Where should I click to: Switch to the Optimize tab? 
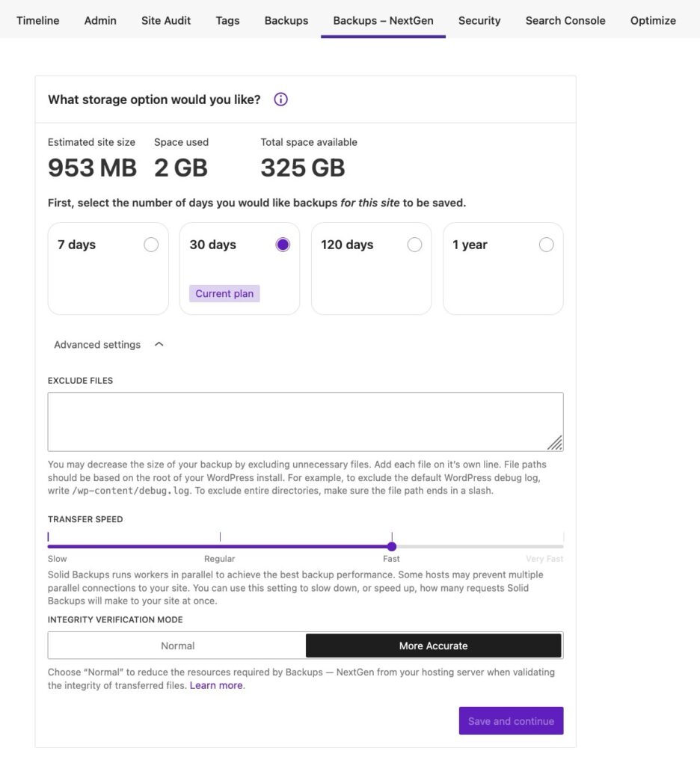(653, 20)
